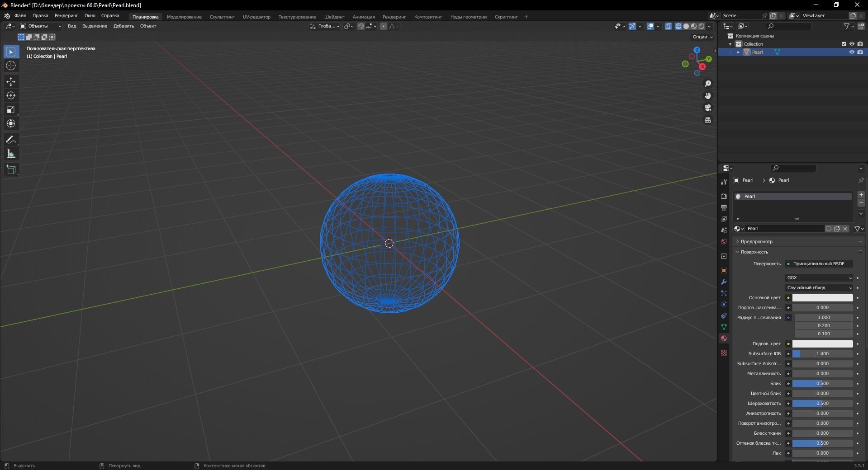Activate the Scale tool

pos(11,110)
